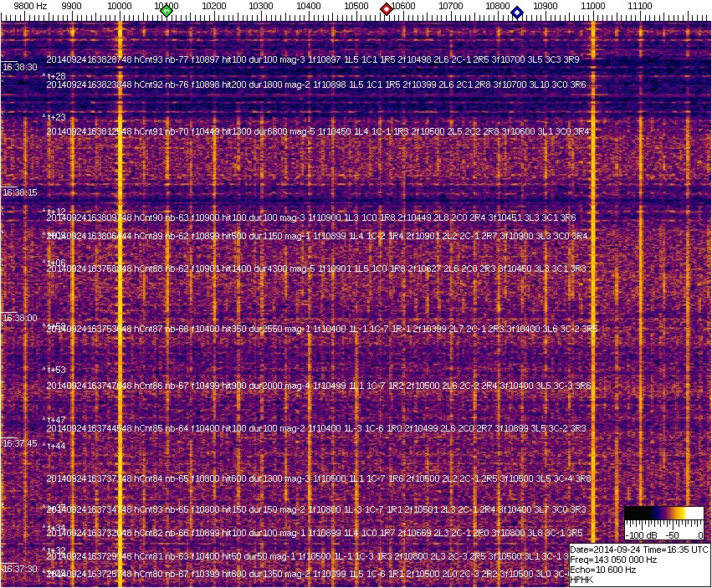Click the blue diamond frequency marker
Viewport: 712px width, 588px height.
pyautogui.click(x=517, y=13)
